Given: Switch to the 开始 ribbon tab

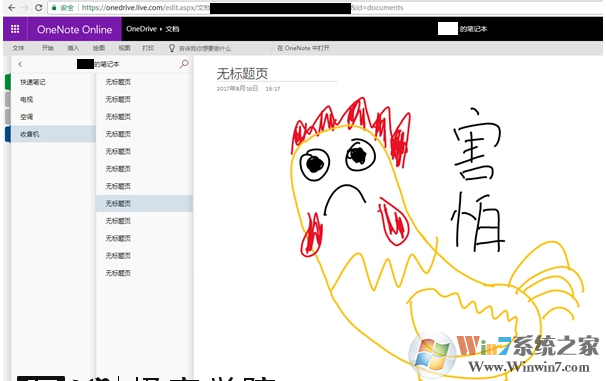Looking at the screenshot, I should [x=48, y=48].
